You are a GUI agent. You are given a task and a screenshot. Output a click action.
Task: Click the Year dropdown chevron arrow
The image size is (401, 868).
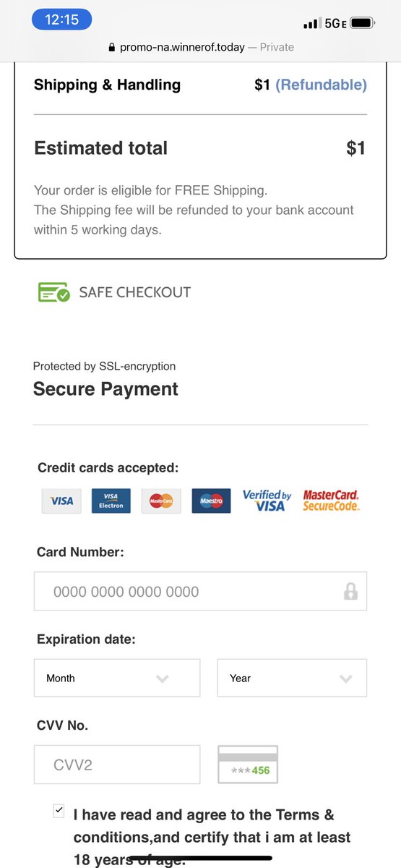pos(345,678)
